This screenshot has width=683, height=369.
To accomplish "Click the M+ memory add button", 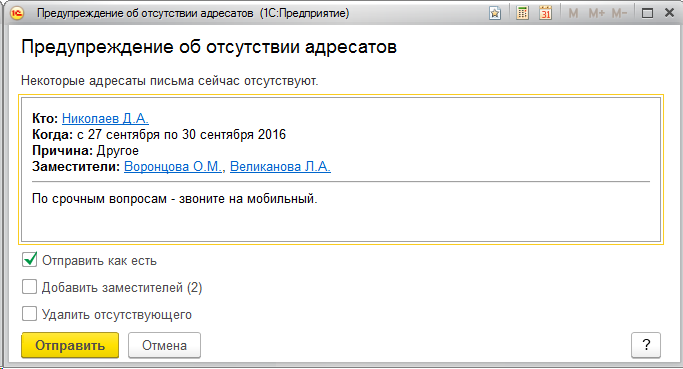I will tap(596, 14).
